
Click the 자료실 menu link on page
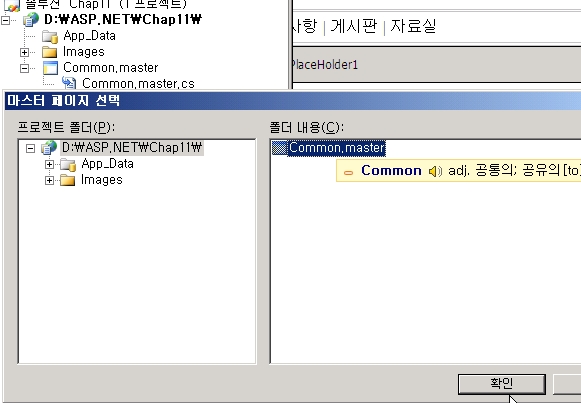(413, 26)
